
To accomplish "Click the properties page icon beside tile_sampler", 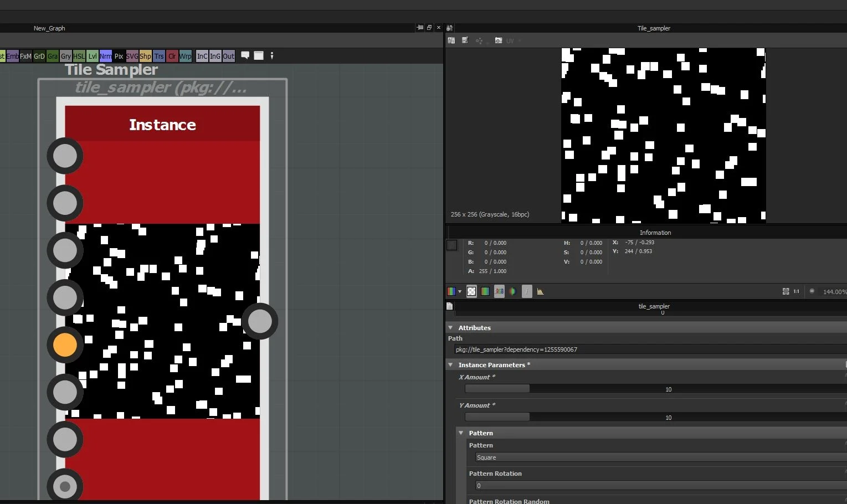I will tap(449, 306).
